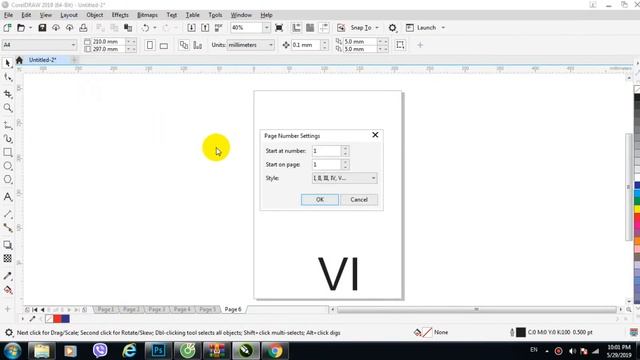Select the Ellipse tool
The image size is (640, 360).
tap(7, 166)
